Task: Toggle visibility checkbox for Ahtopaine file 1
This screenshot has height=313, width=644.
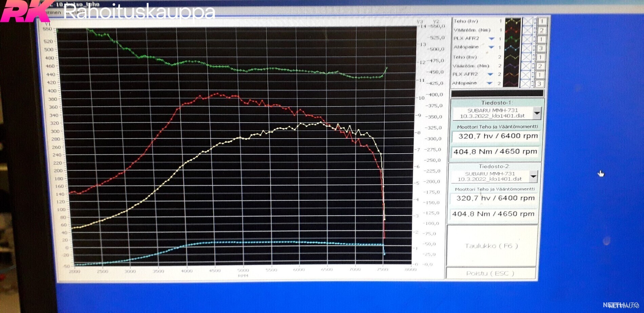Action: pyautogui.click(x=527, y=48)
